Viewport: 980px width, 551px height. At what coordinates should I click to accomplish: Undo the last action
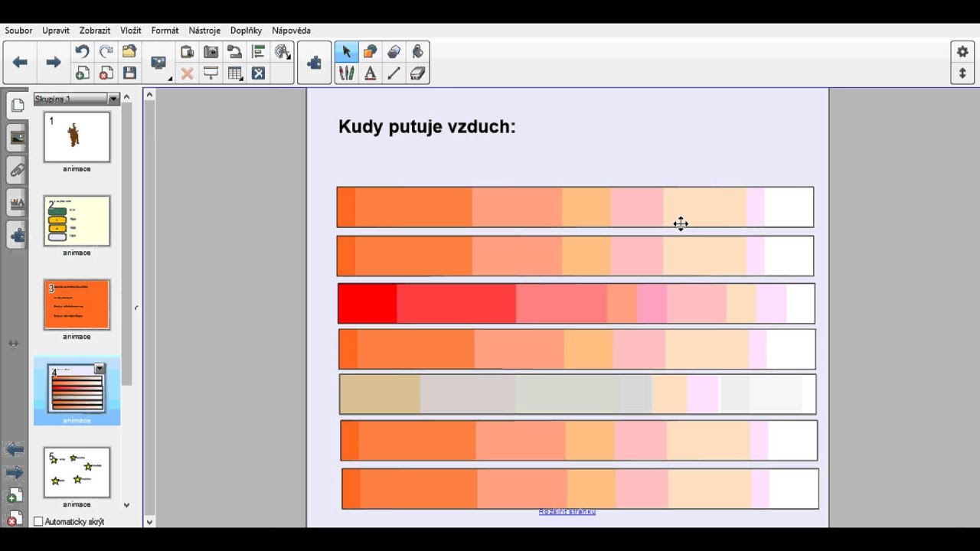click(x=82, y=51)
